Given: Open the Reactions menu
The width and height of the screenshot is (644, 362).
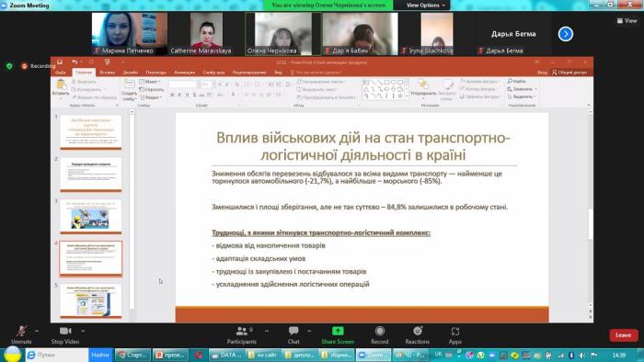Looking at the screenshot, I should (418, 334).
